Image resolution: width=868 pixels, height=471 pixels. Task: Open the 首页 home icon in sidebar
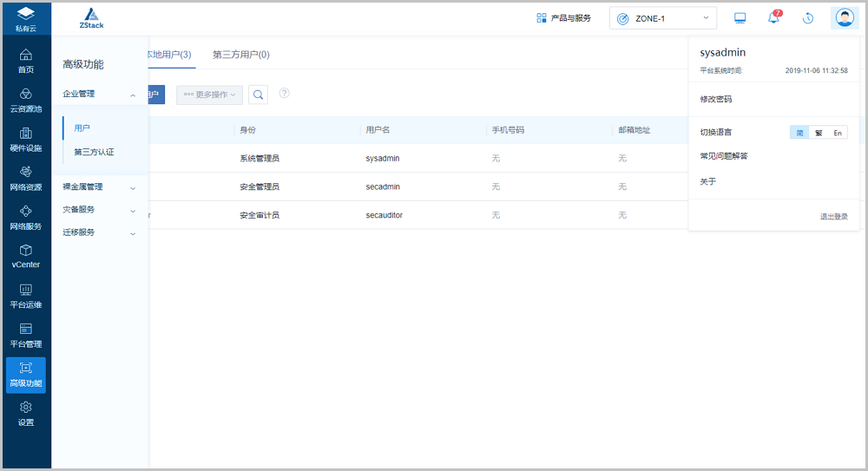tap(26, 61)
